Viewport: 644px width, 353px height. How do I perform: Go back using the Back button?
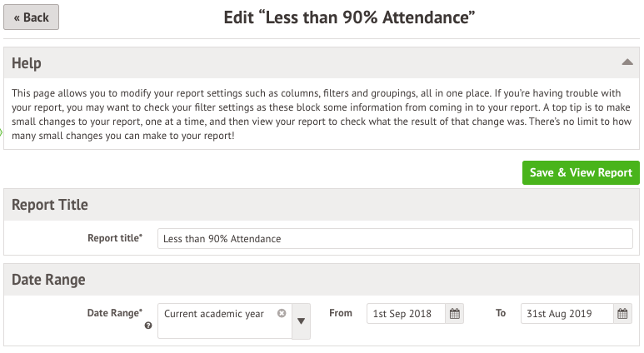coord(31,17)
